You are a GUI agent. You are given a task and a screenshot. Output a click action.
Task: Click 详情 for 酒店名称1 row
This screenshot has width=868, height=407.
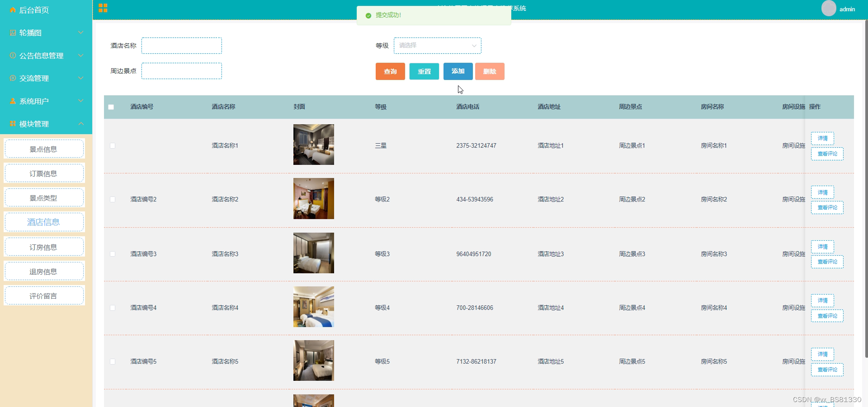click(x=822, y=138)
